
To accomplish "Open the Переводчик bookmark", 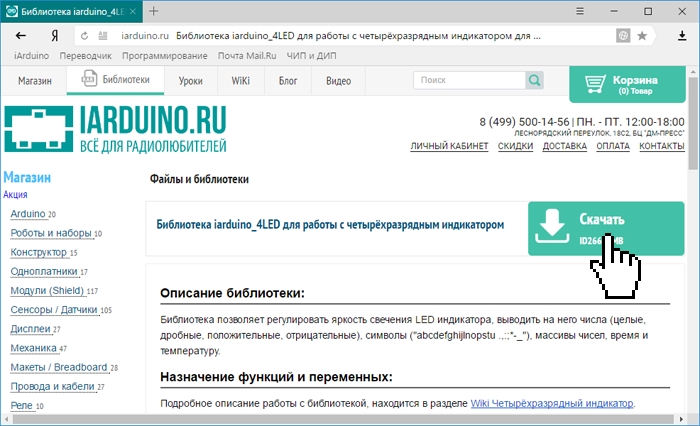I will point(86,56).
